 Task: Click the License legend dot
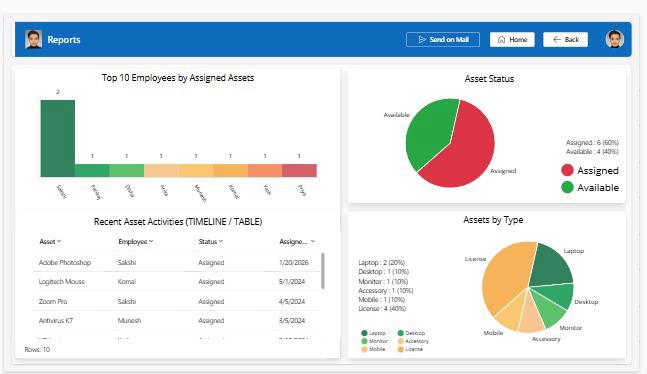point(400,349)
